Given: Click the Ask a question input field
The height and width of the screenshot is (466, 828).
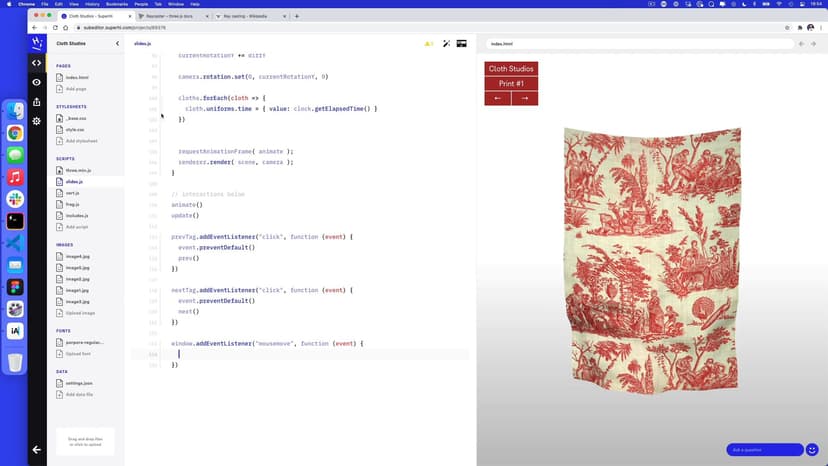Looking at the screenshot, I should click(x=764, y=450).
